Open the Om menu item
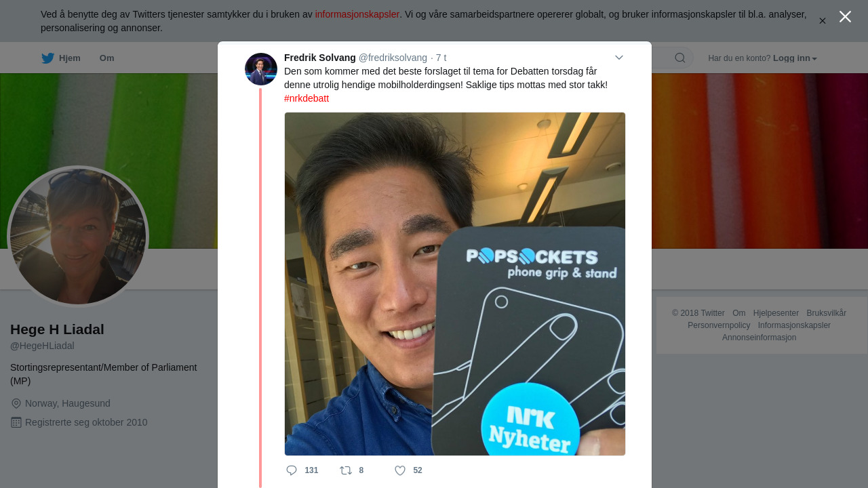Screen dimensions: 868x488 tap(106, 58)
